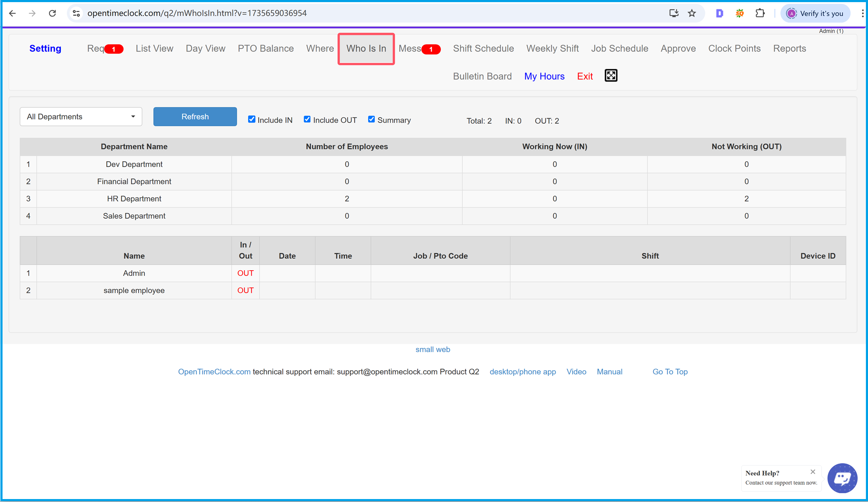
Task: Open the Where tab
Action: (320, 49)
